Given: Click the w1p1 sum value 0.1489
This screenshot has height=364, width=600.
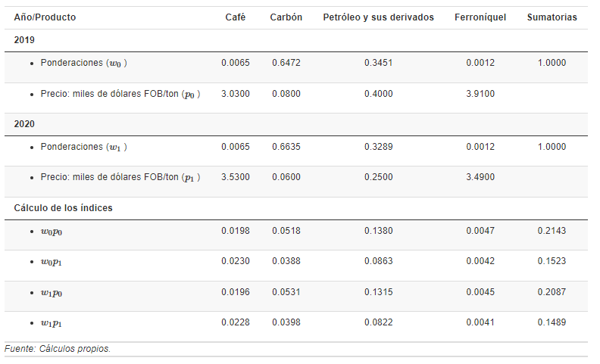Looking at the screenshot, I should tap(552, 322).
